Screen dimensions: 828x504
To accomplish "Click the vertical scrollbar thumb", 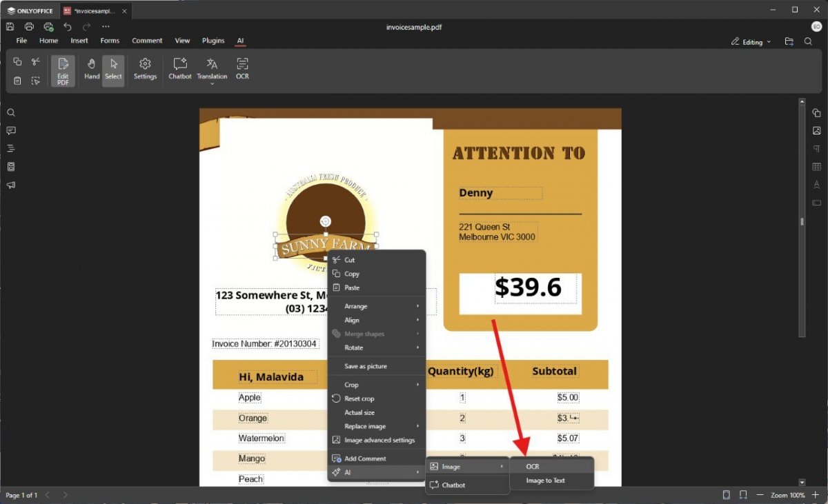I will (802, 221).
